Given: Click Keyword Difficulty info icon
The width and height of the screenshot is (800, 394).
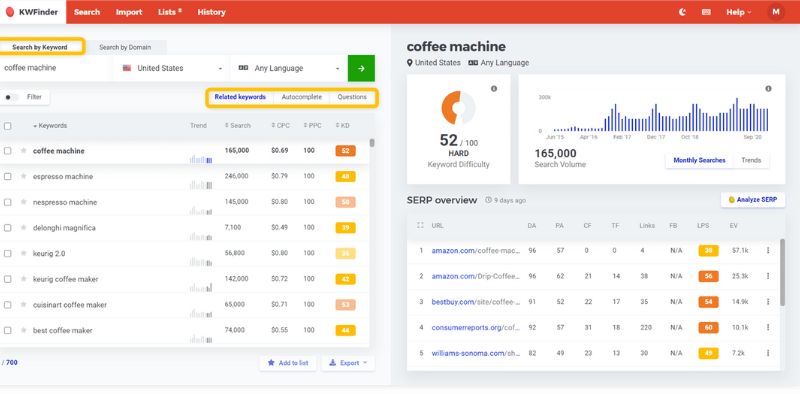Looking at the screenshot, I should point(493,89).
